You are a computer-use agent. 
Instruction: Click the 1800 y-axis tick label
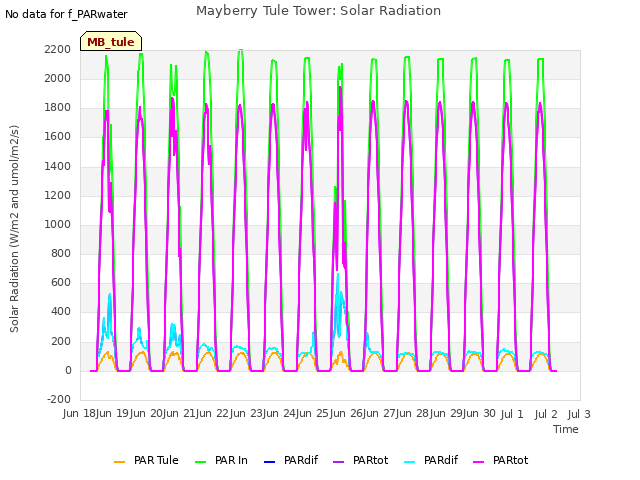tap(58, 108)
